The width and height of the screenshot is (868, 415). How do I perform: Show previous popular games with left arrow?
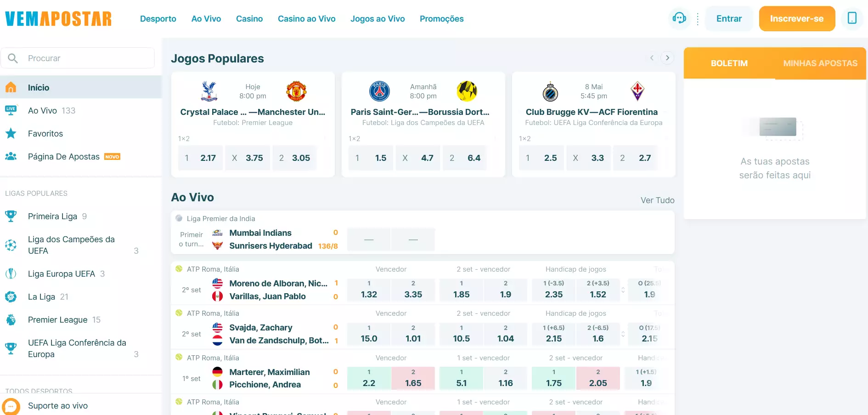tap(652, 58)
